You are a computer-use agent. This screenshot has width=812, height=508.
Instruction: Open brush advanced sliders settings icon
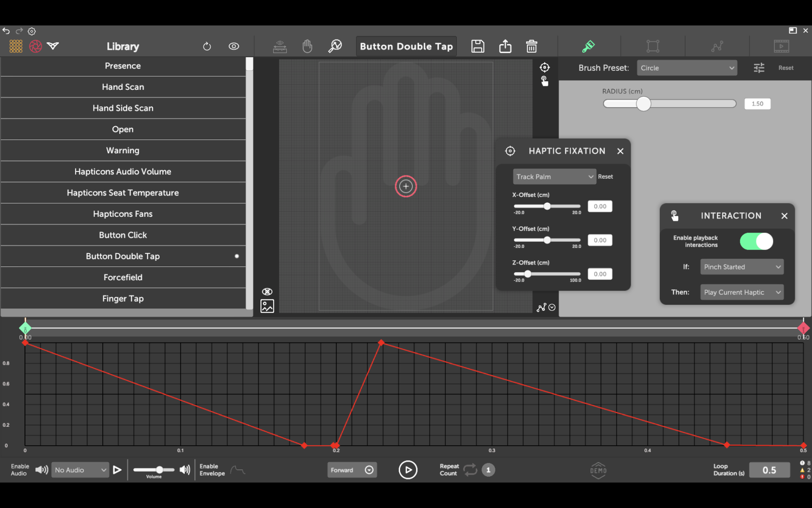759,68
